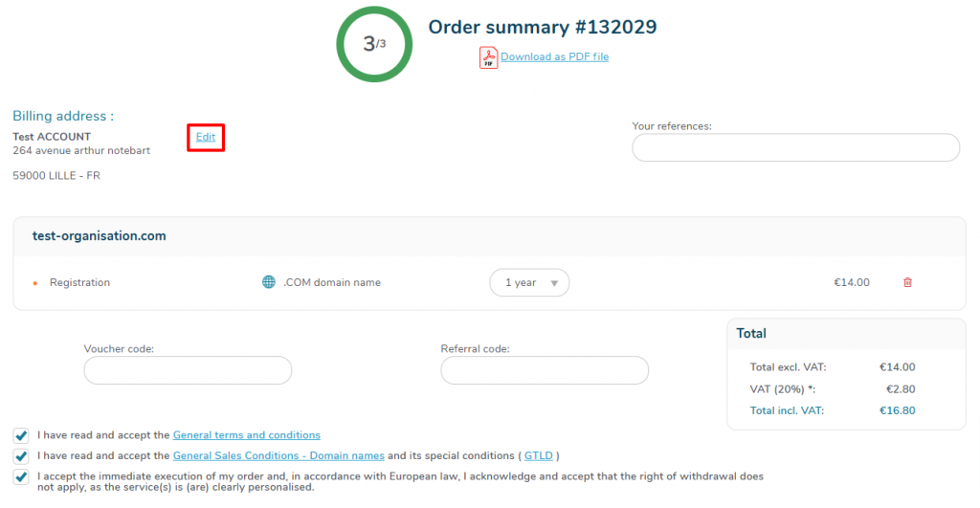980x508 pixels.
Task: Click the orange bullet before Registration
Action: click(35, 283)
